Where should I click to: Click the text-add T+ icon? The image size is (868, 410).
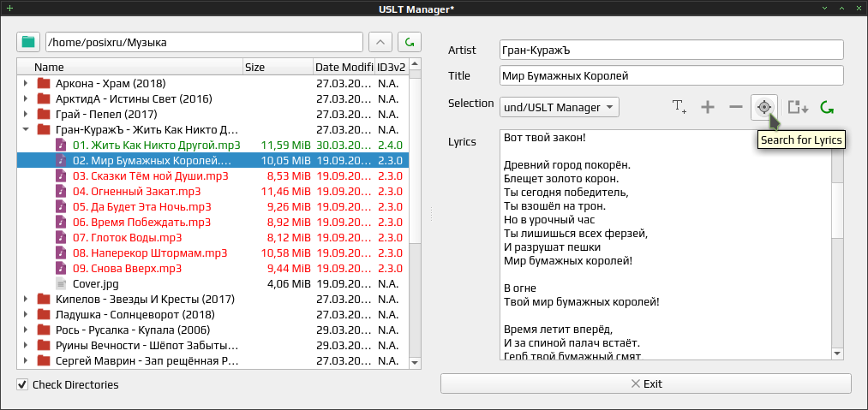[x=679, y=107]
